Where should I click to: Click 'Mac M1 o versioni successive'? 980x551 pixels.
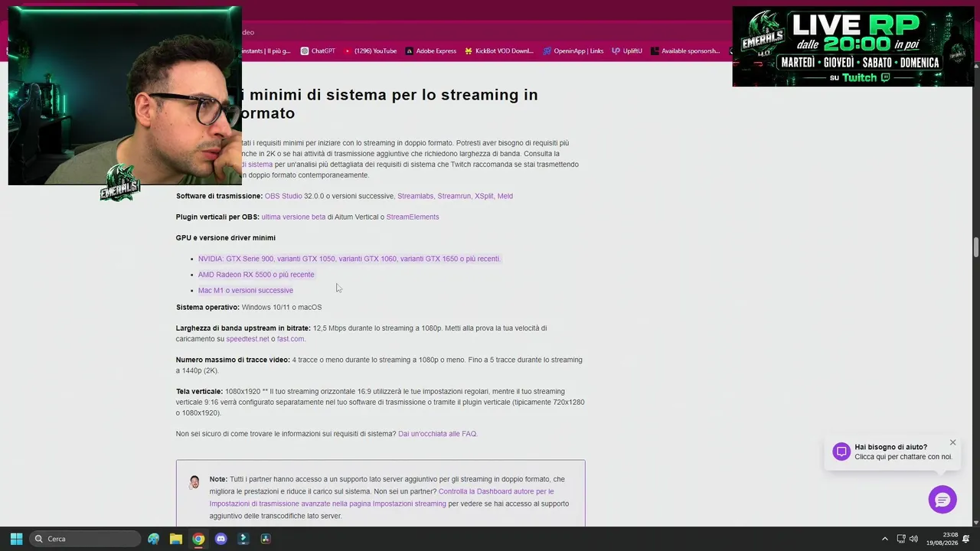246,290
